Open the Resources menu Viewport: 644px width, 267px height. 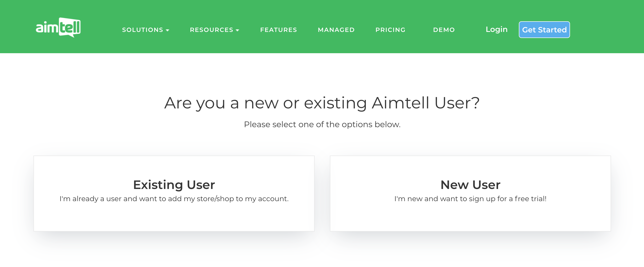[212, 30]
